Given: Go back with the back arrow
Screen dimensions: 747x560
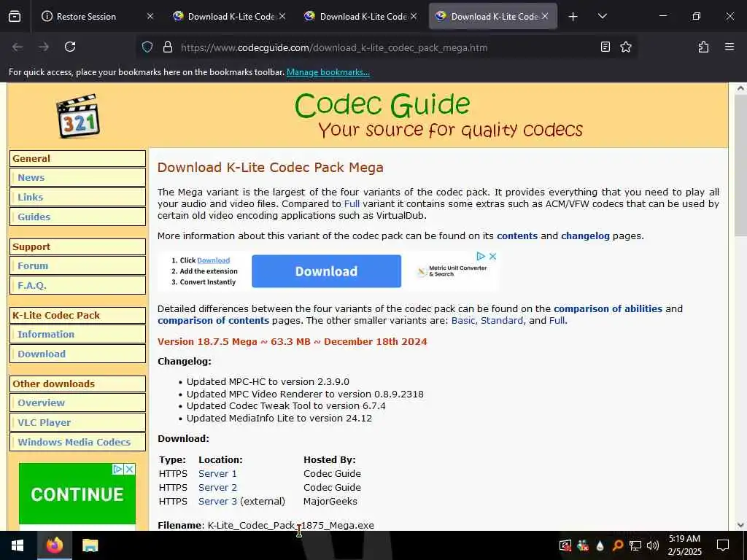Looking at the screenshot, I should click(18, 47).
